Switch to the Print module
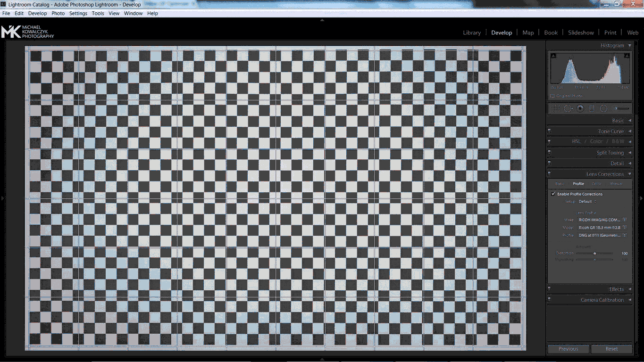Viewport: 644px width, 362px height. click(x=610, y=33)
